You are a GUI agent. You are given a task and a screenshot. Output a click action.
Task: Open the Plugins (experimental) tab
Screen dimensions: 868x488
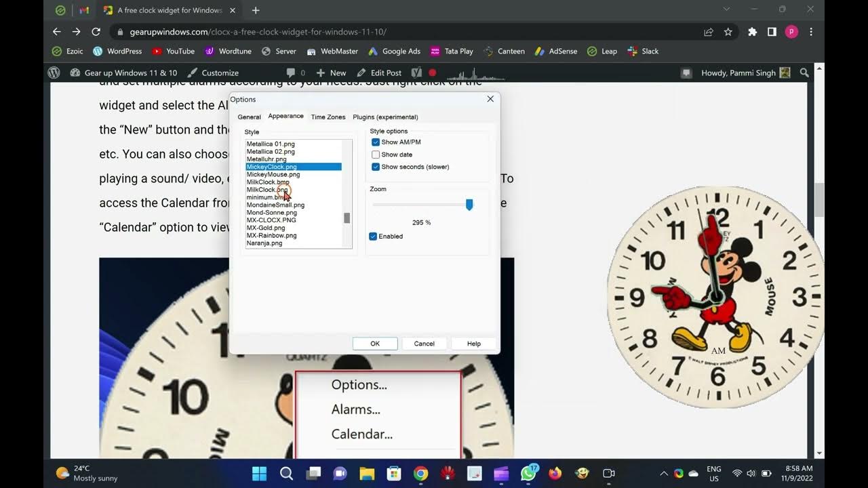[385, 117]
